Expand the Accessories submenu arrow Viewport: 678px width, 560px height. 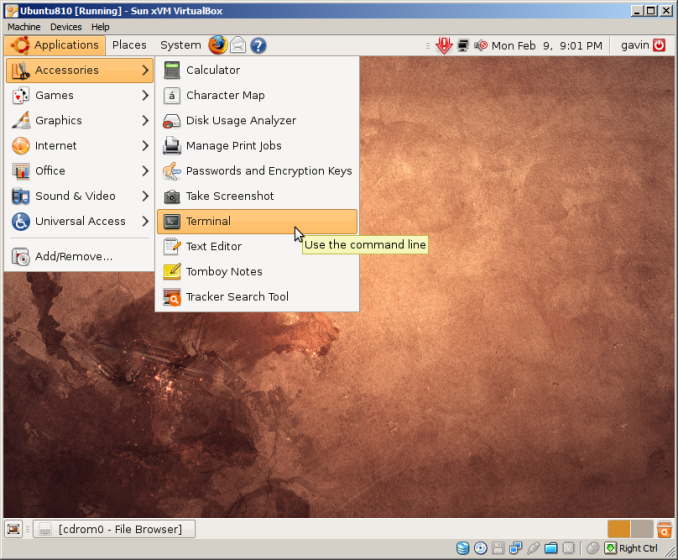[145, 70]
